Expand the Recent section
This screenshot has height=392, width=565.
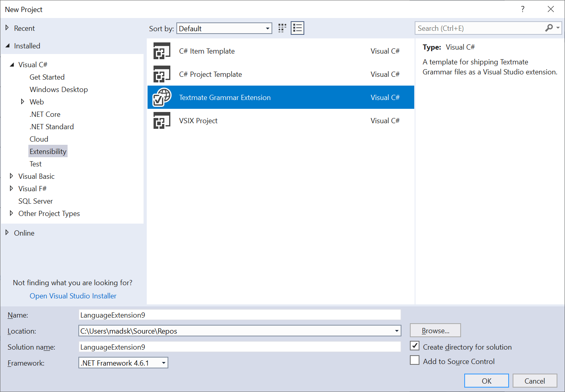[x=7, y=28]
